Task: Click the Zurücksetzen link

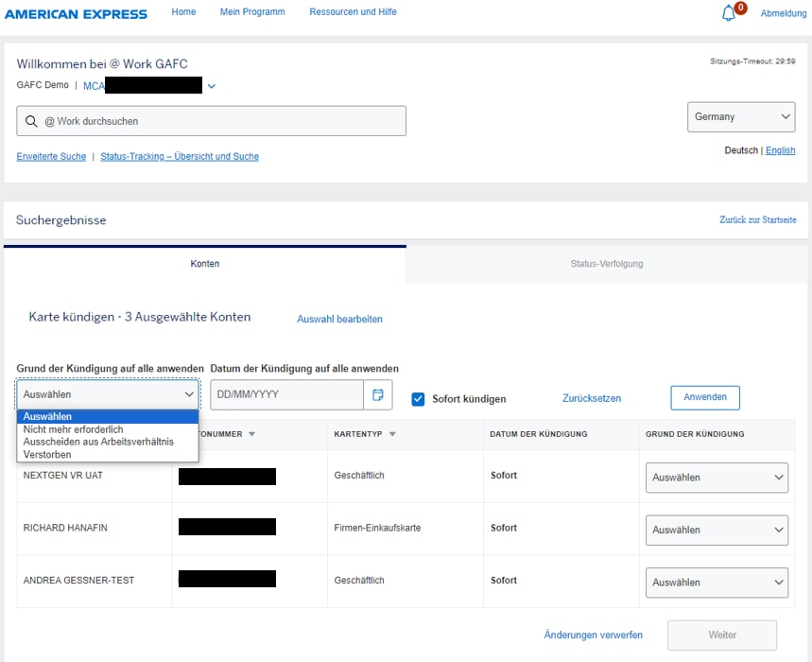Action: tap(592, 398)
